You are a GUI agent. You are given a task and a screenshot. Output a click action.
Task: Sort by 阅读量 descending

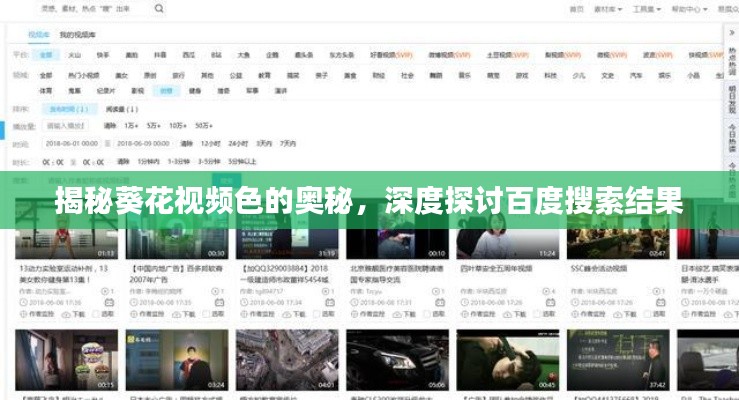[122, 109]
